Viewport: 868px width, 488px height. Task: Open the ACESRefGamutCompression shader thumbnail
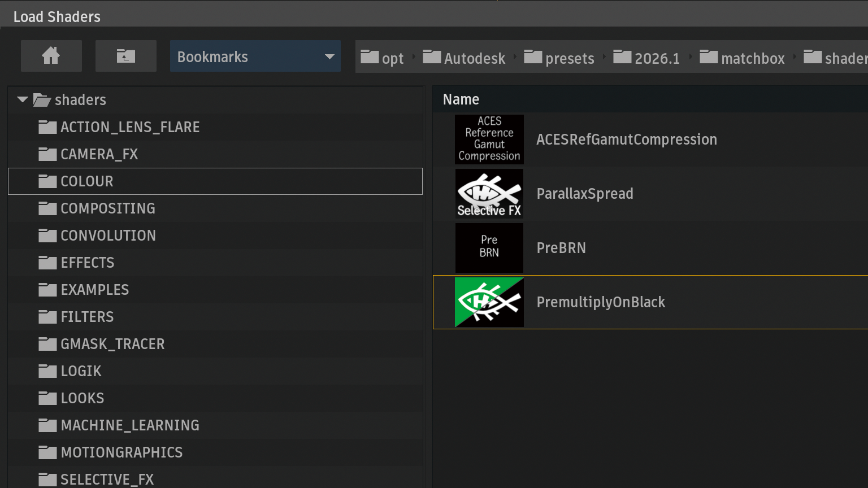pos(489,139)
